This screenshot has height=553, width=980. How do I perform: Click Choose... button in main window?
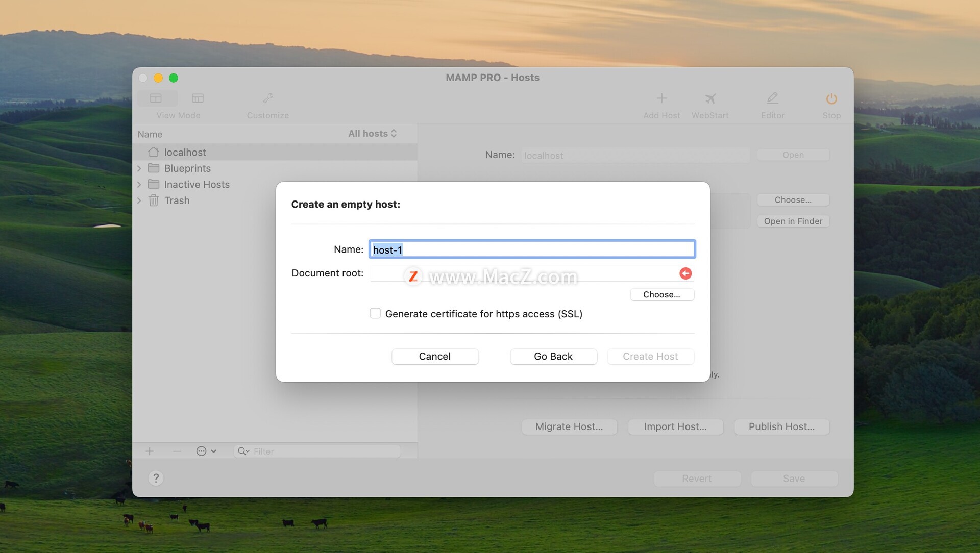click(793, 200)
